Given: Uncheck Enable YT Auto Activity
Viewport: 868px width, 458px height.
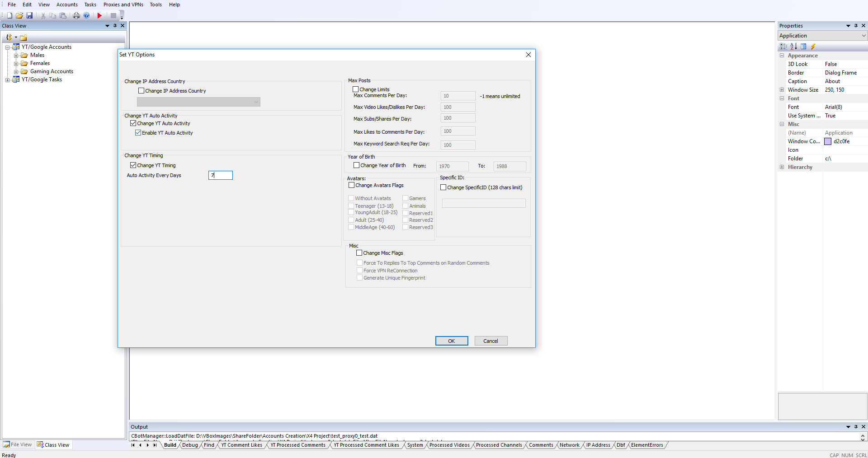Looking at the screenshot, I should pos(138,133).
